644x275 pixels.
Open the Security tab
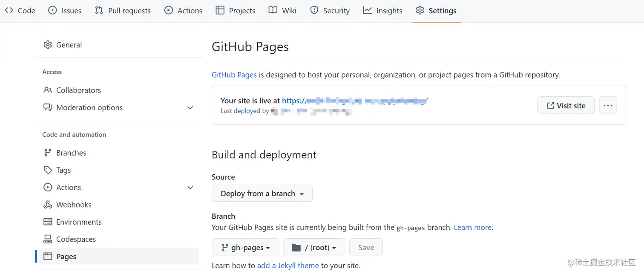coord(330,11)
